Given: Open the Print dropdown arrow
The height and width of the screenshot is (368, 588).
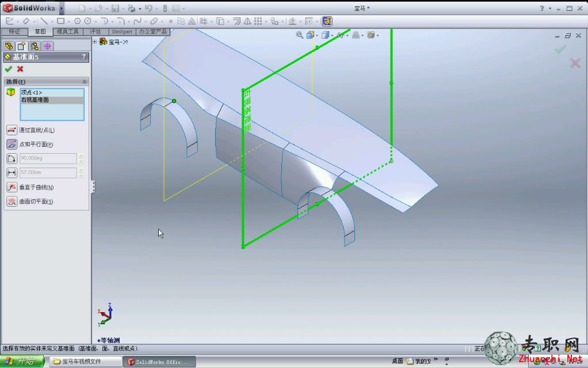Looking at the screenshot, I should [x=140, y=9].
